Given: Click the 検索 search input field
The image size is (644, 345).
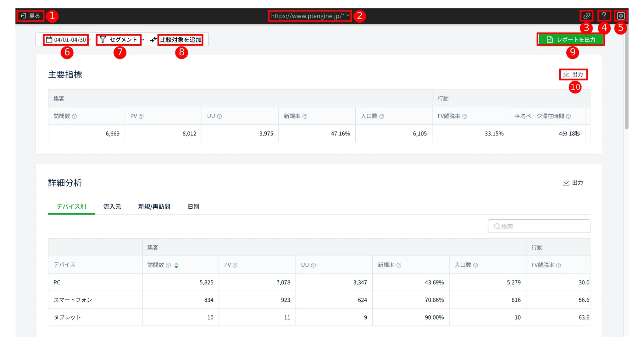Looking at the screenshot, I should [x=539, y=226].
